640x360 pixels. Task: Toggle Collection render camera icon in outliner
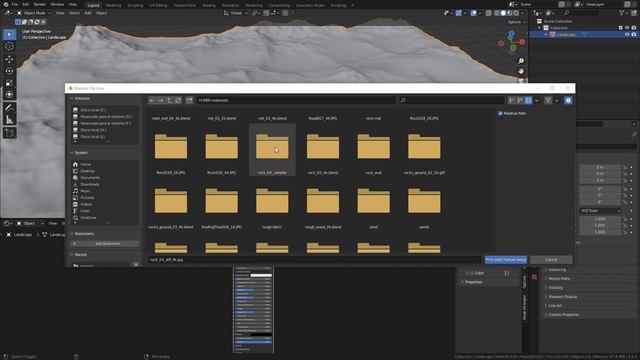click(x=634, y=28)
